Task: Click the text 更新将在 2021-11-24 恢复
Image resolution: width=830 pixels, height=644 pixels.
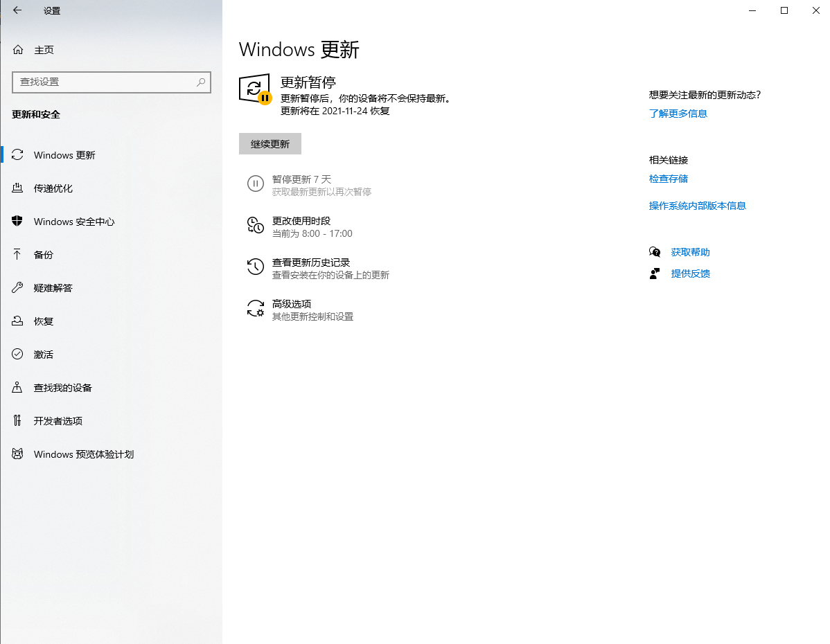Action: (335, 111)
